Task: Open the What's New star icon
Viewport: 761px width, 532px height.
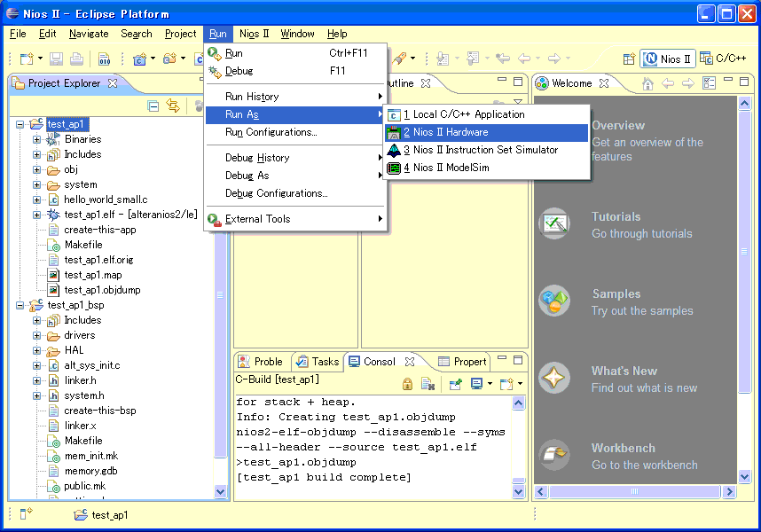Action: [x=554, y=378]
